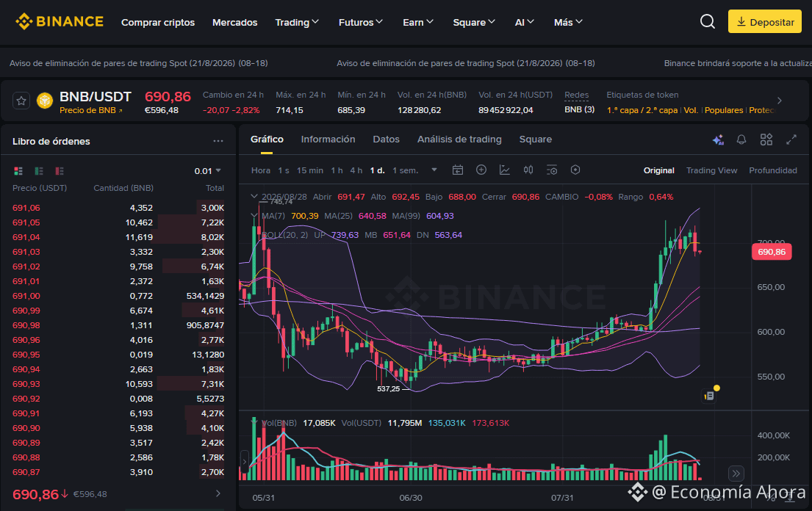Open 1.ª capa / 2.ª capa tag
The height and width of the screenshot is (511, 812).
[x=642, y=110]
